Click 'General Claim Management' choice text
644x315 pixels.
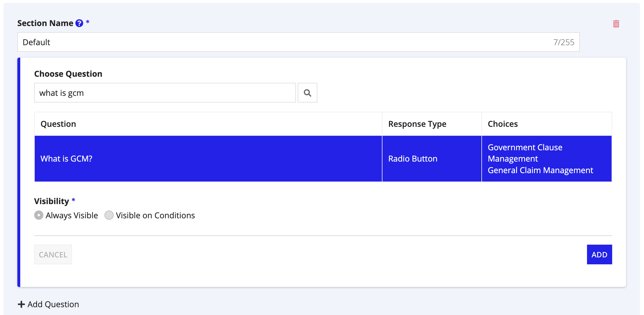click(540, 170)
